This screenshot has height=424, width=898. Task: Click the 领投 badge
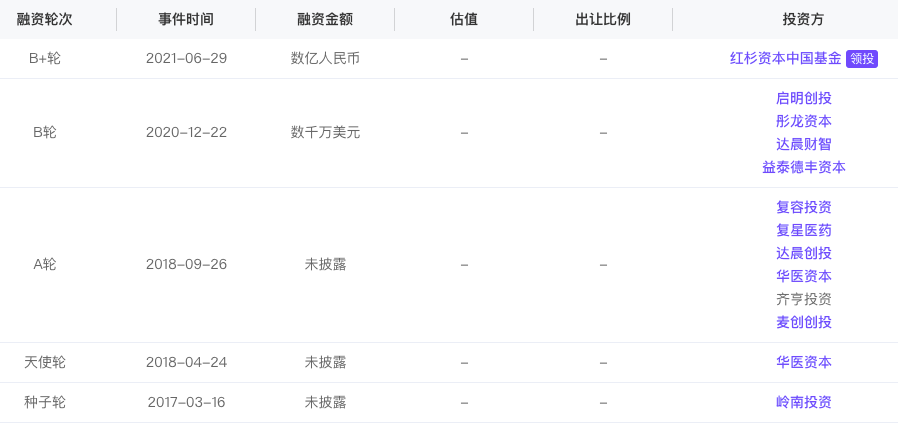coord(862,58)
